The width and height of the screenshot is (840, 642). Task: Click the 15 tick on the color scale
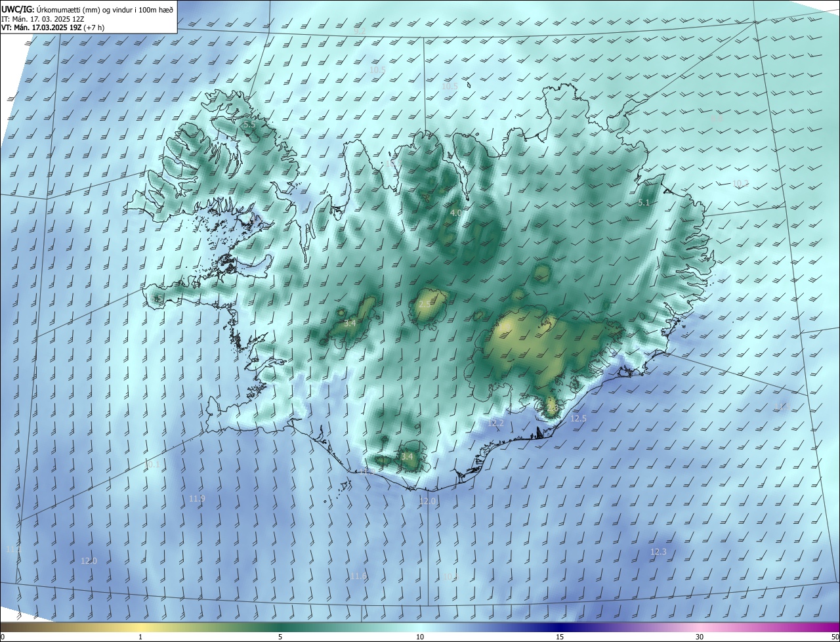560,637
